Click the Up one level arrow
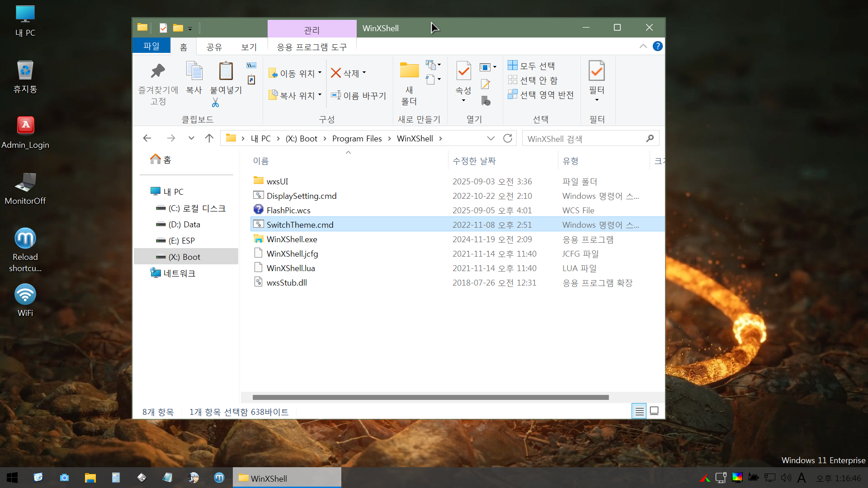The width and height of the screenshot is (868, 488). click(209, 138)
